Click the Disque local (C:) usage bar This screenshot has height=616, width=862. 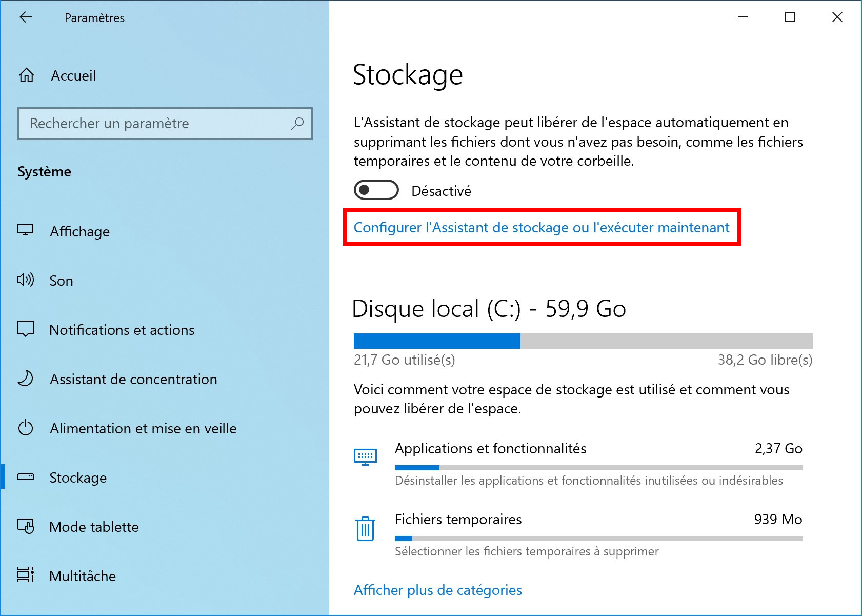pos(583,341)
